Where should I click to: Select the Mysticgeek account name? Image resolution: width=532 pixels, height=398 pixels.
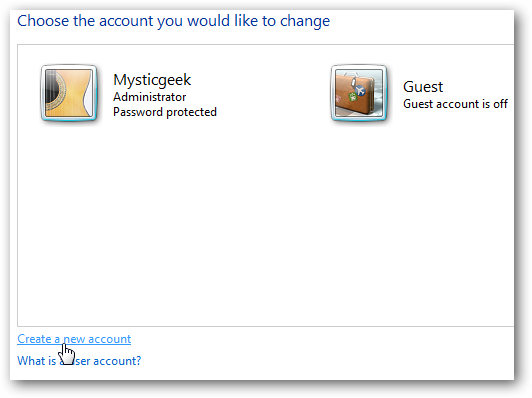point(152,80)
